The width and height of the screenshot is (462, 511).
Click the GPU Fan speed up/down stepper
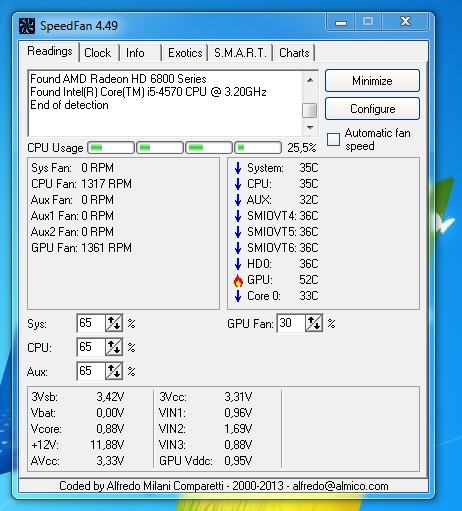pyautogui.click(x=314, y=323)
